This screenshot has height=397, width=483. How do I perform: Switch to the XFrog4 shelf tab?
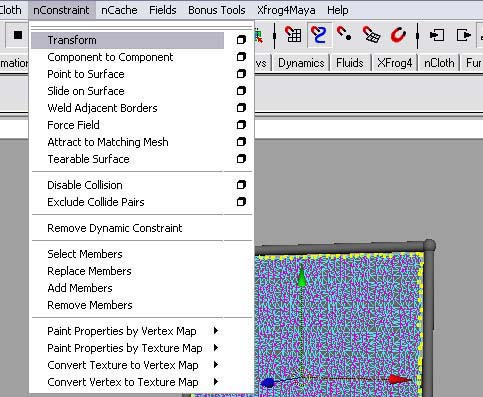tap(395, 63)
